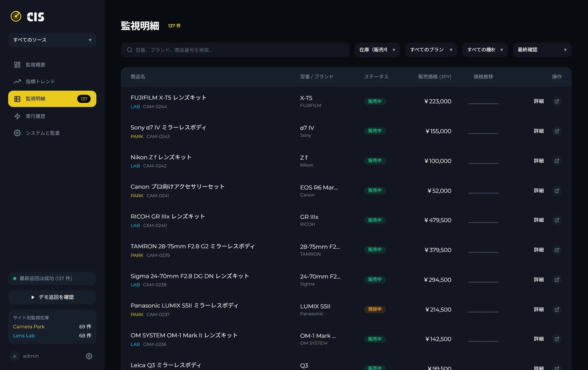Click 詳細 for Sigma 24-70mm row
Screen dimensions: 588x370
pos(539,280)
